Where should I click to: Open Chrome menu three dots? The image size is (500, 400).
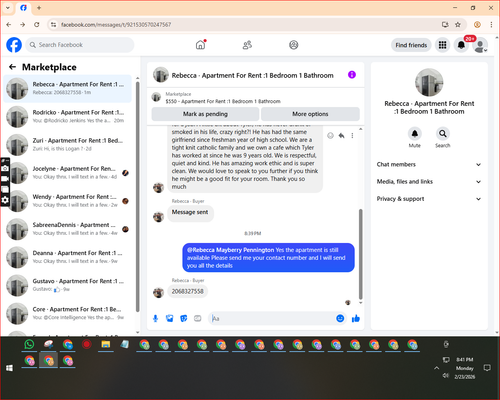click(x=491, y=24)
